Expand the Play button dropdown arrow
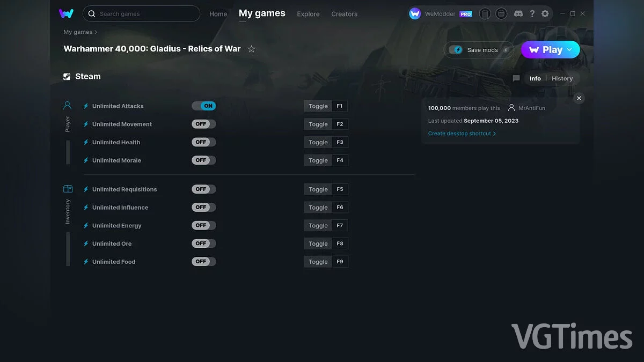The width and height of the screenshot is (644, 362). (569, 49)
